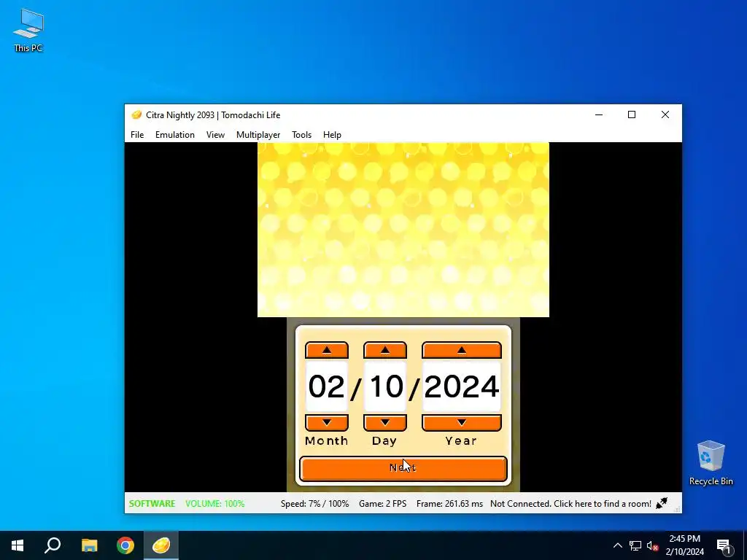Decrease the year with the down arrow

pyautogui.click(x=461, y=422)
